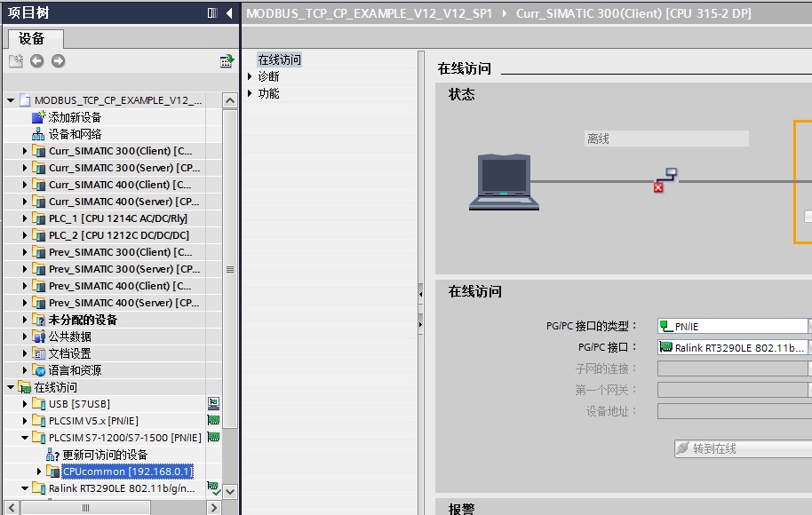Viewport: 812px width, 515px height.
Task: Click the 离线 offline status field
Action: [666, 139]
